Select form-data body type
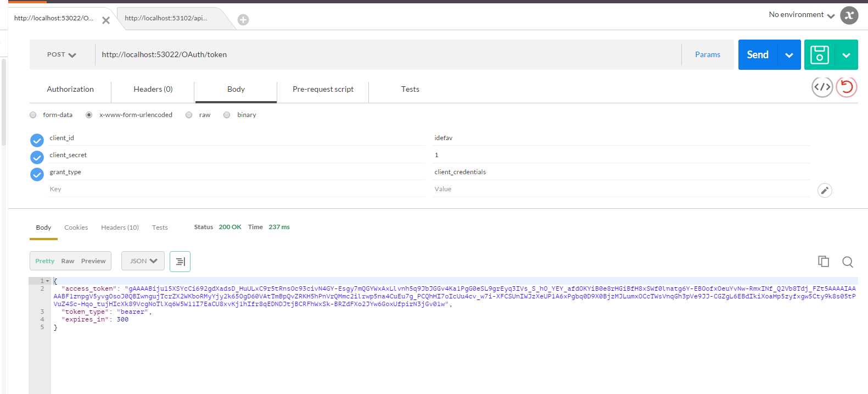This screenshot has width=868, height=394. (33, 115)
